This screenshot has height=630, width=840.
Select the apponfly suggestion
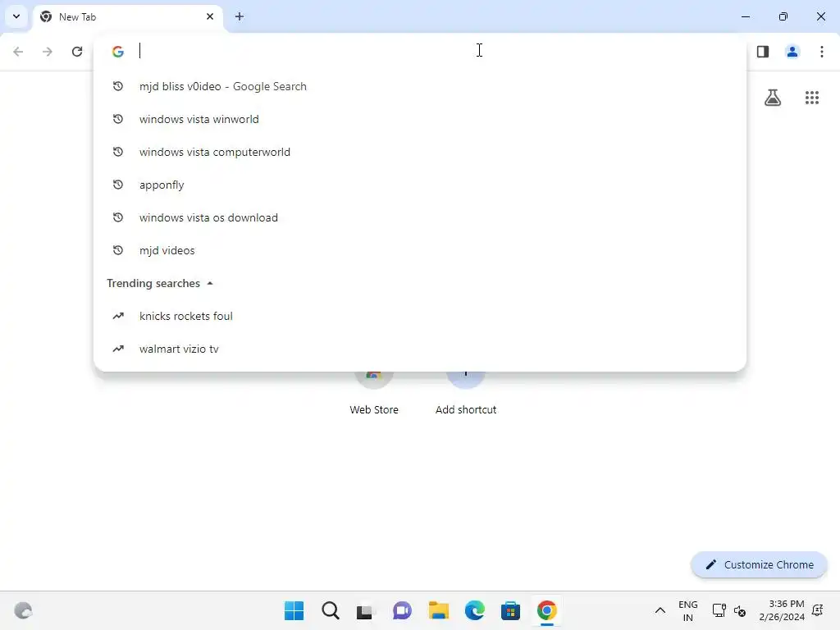pos(420,185)
